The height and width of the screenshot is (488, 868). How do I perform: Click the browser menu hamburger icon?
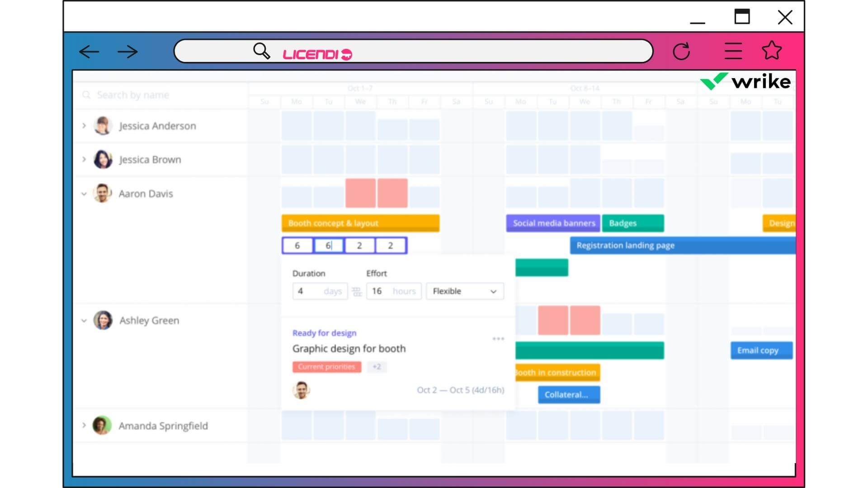[733, 51]
